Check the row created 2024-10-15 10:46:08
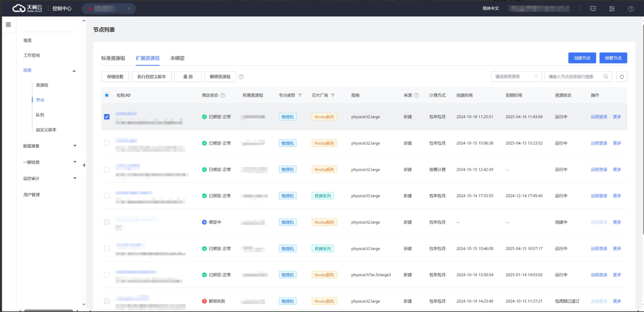 point(107,248)
